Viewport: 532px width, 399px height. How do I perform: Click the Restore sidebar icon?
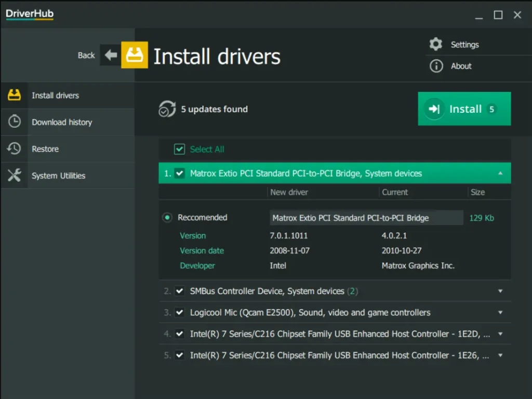(x=15, y=149)
